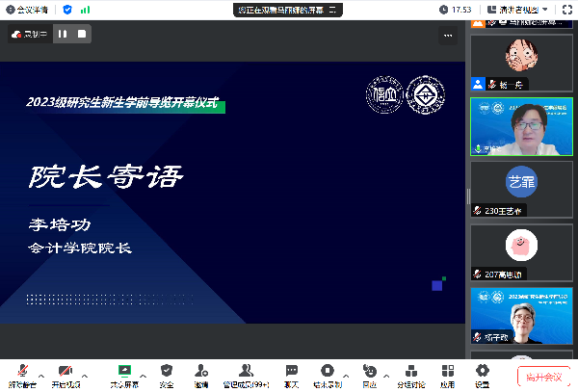
Task: Open the Breakout Rooms option
Action: click(x=412, y=372)
